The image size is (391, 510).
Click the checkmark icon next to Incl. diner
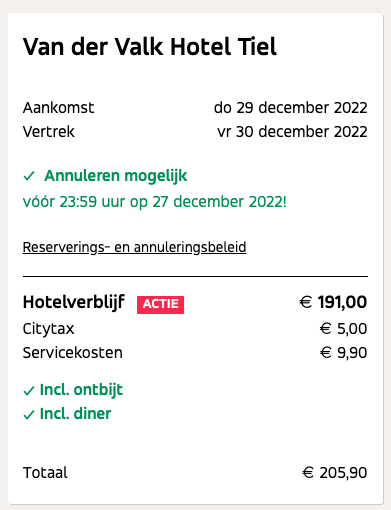pos(29,414)
